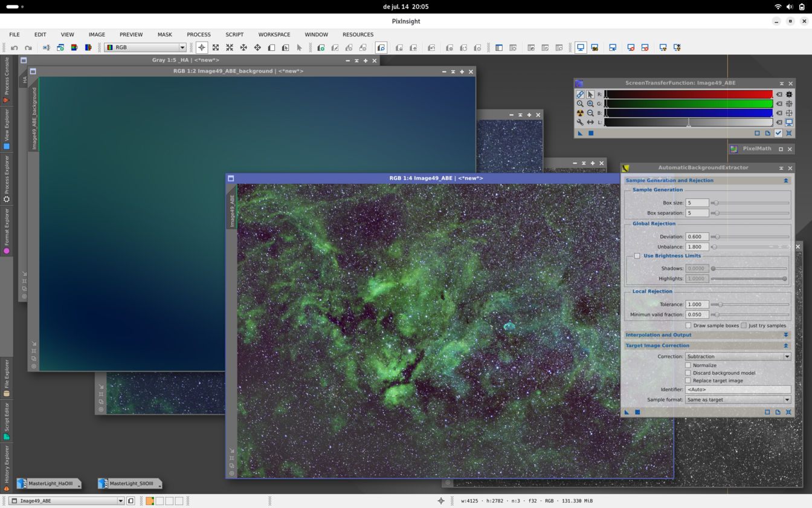This screenshot has width=812, height=508.
Task: Click the screen monitor icon in main toolbar
Action: click(581, 47)
